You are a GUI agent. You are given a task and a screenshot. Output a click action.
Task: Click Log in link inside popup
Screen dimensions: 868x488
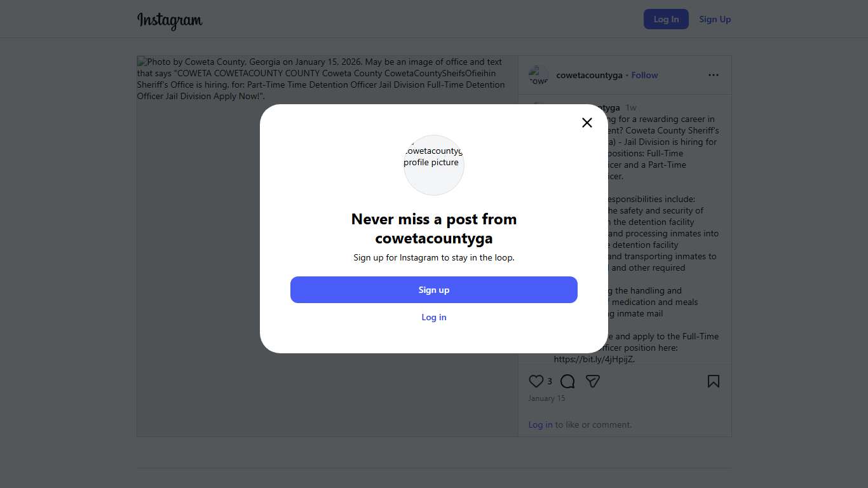pos(434,317)
